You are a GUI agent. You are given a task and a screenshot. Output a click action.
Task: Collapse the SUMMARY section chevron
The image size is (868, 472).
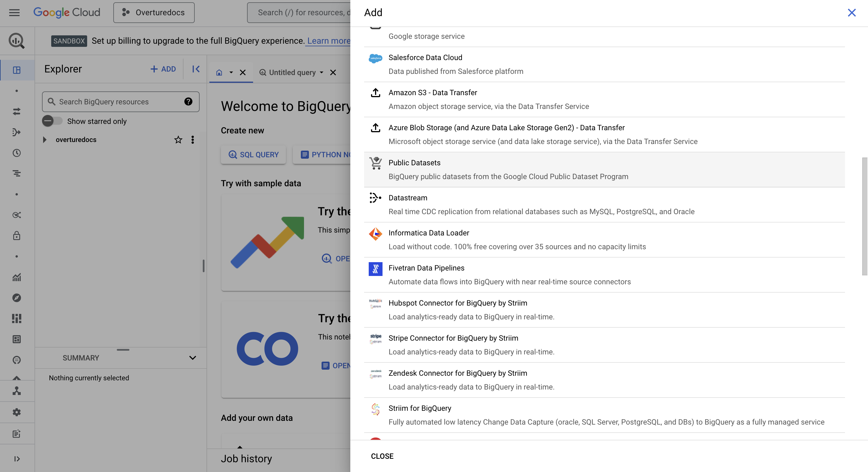(192, 358)
